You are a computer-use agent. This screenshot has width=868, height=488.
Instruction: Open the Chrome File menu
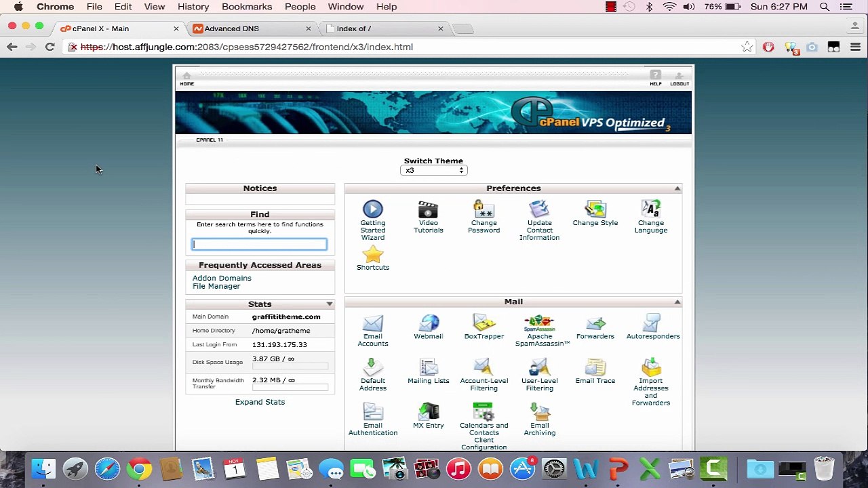pos(94,7)
